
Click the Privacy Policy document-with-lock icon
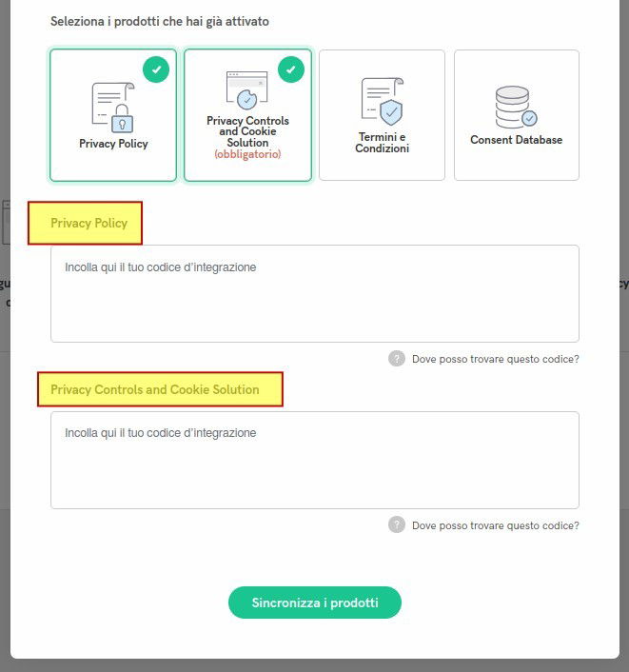[x=113, y=107]
